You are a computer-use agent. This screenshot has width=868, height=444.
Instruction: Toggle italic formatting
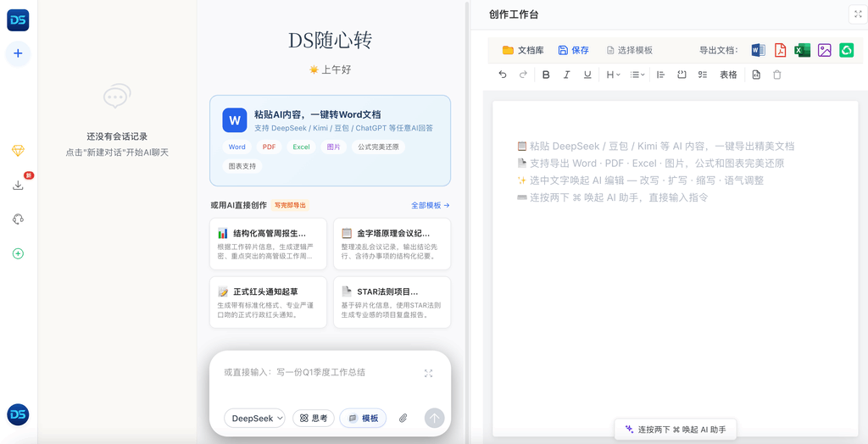[566, 75]
